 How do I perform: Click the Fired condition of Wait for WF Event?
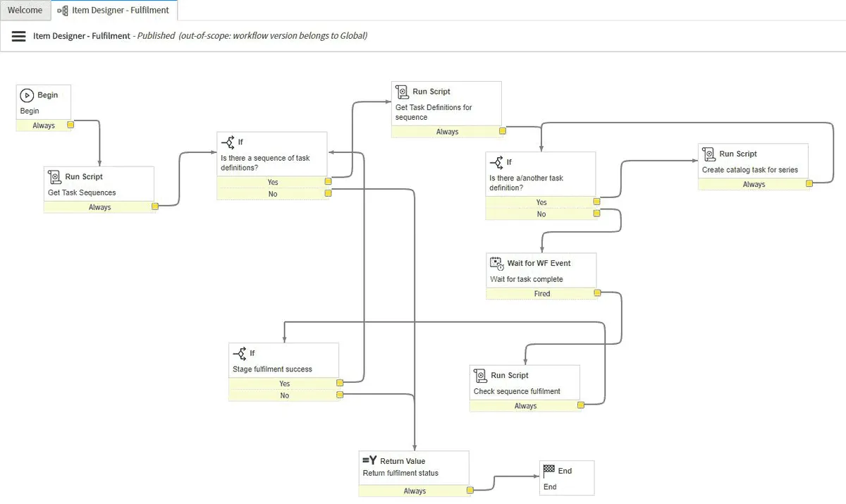click(541, 293)
